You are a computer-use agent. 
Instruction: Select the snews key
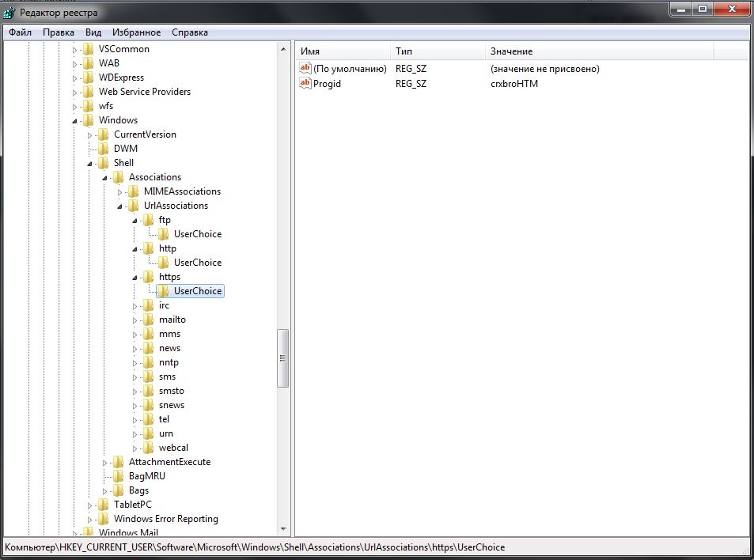(x=172, y=405)
